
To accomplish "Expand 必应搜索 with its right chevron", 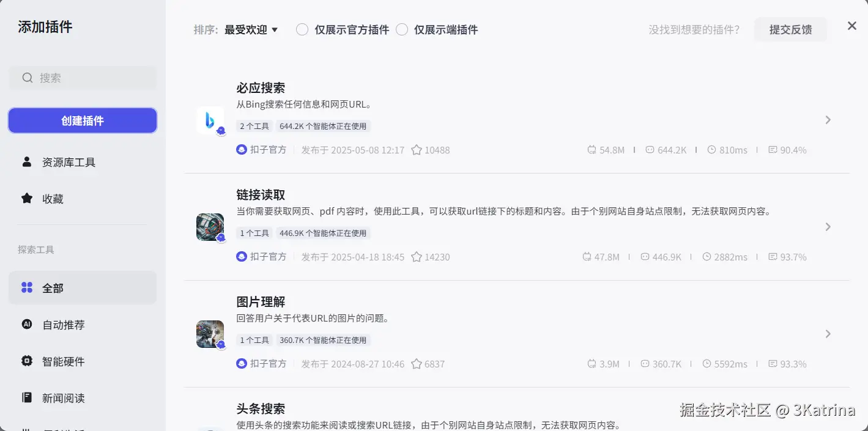I will click(x=828, y=120).
